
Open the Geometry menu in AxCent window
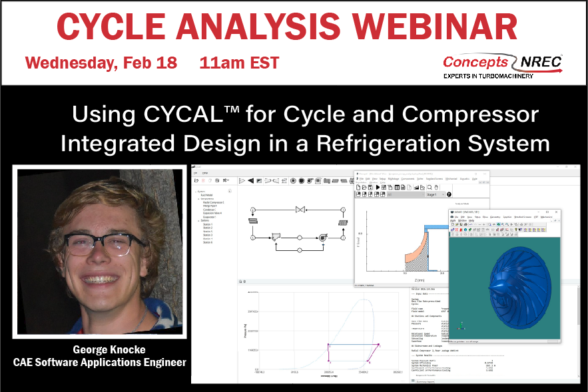coord(495,217)
